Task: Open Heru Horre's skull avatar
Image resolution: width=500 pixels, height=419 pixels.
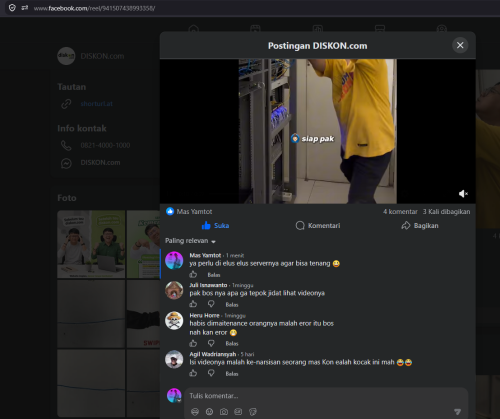Action: click(174, 320)
